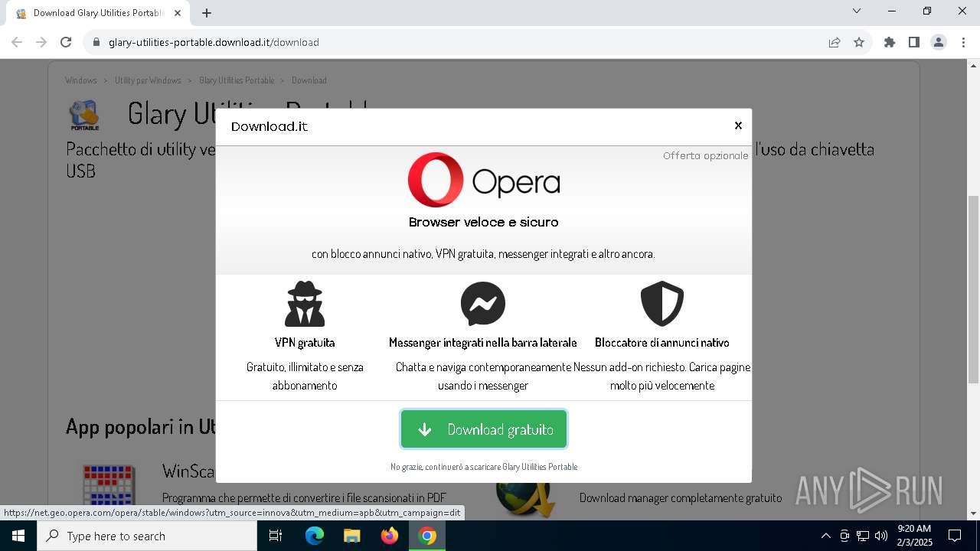Screen dimensions: 980x551
Task: Click the Download breadcrumb item
Action: (x=309, y=80)
